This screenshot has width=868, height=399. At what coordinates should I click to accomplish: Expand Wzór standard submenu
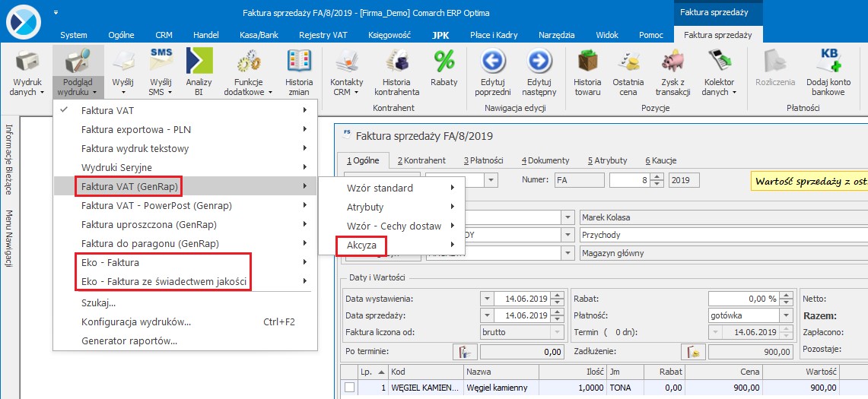tap(453, 188)
